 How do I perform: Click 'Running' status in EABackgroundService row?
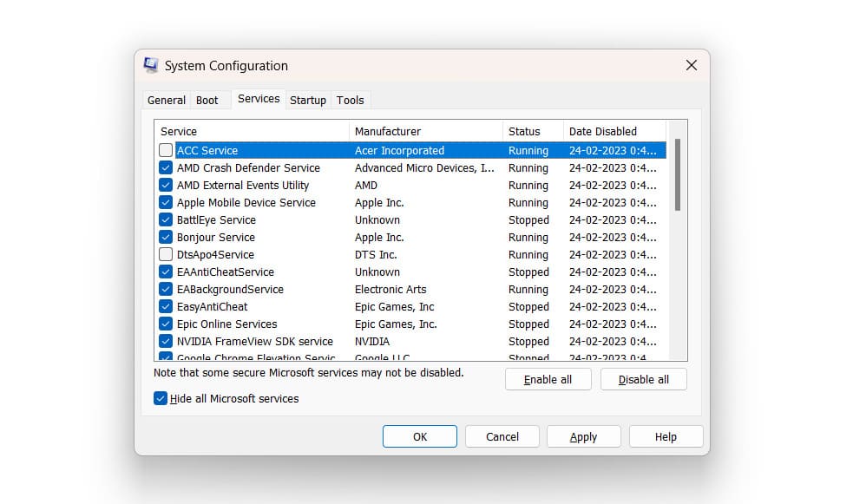click(528, 290)
